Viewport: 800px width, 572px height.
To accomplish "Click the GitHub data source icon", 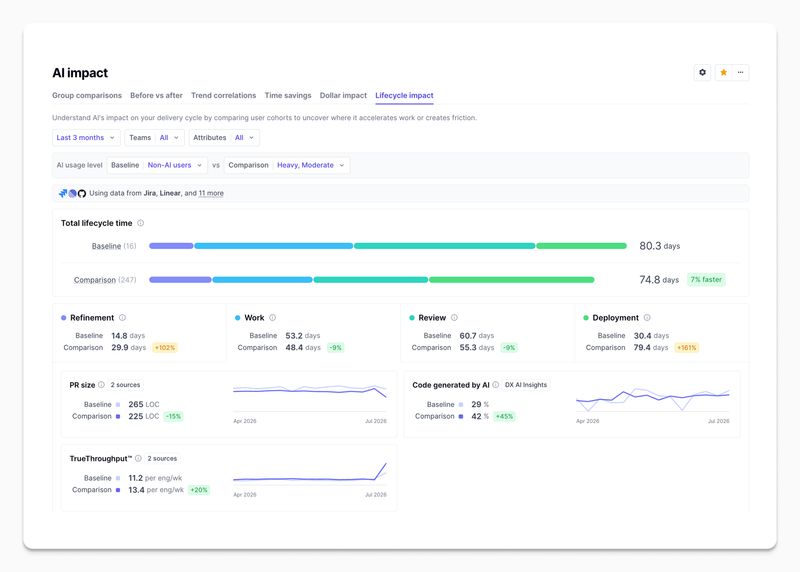I will click(82, 193).
